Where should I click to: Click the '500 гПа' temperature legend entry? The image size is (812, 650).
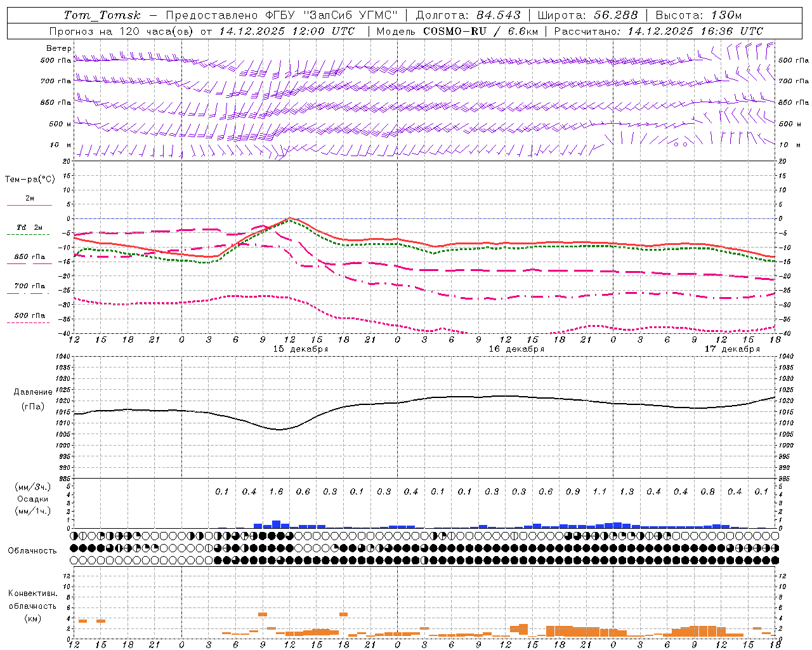tap(30, 315)
